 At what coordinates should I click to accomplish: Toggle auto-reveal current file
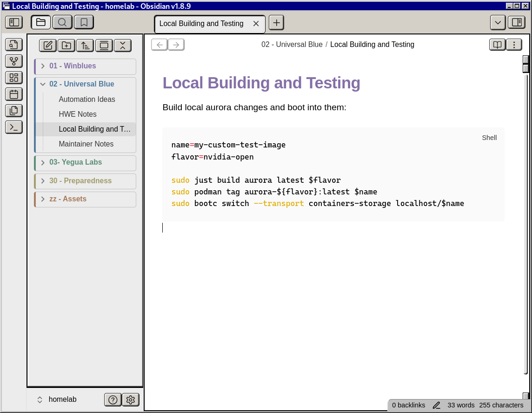pyautogui.click(x=104, y=46)
